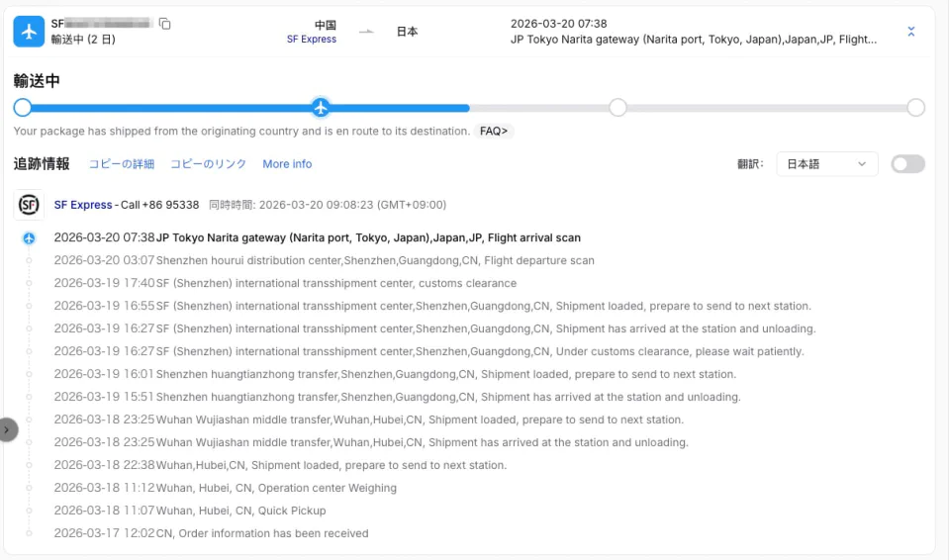Click the SF Express label under 中国

[311, 40]
